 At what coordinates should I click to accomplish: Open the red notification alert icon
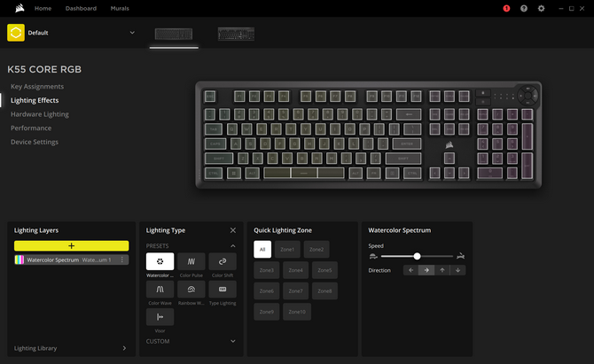[x=506, y=8]
